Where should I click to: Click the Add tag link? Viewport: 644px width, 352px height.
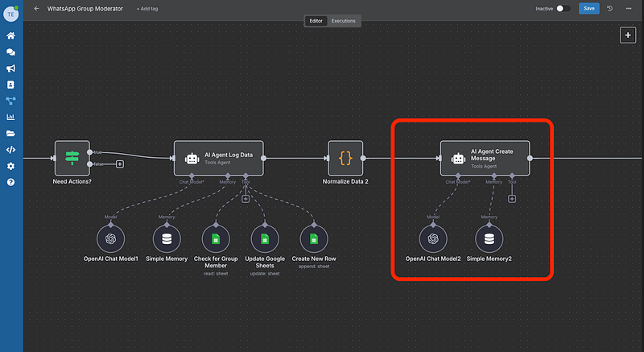point(148,8)
